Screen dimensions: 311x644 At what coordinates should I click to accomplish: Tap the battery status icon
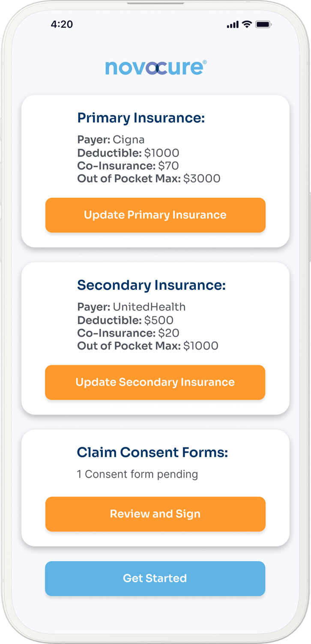263,24
